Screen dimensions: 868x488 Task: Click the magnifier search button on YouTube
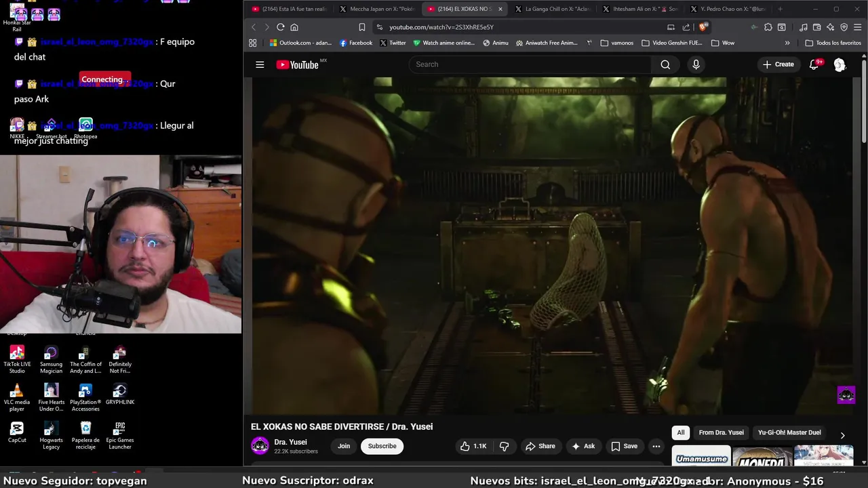(665, 64)
